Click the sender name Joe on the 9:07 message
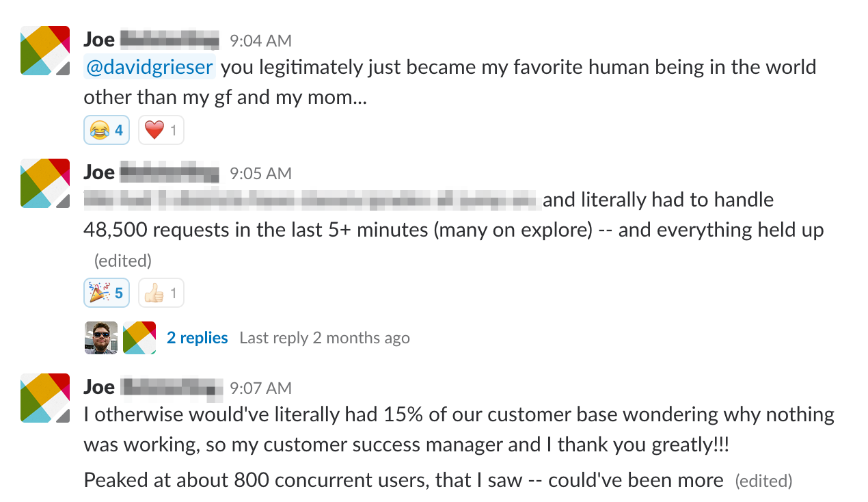The image size is (868, 502). 99,386
